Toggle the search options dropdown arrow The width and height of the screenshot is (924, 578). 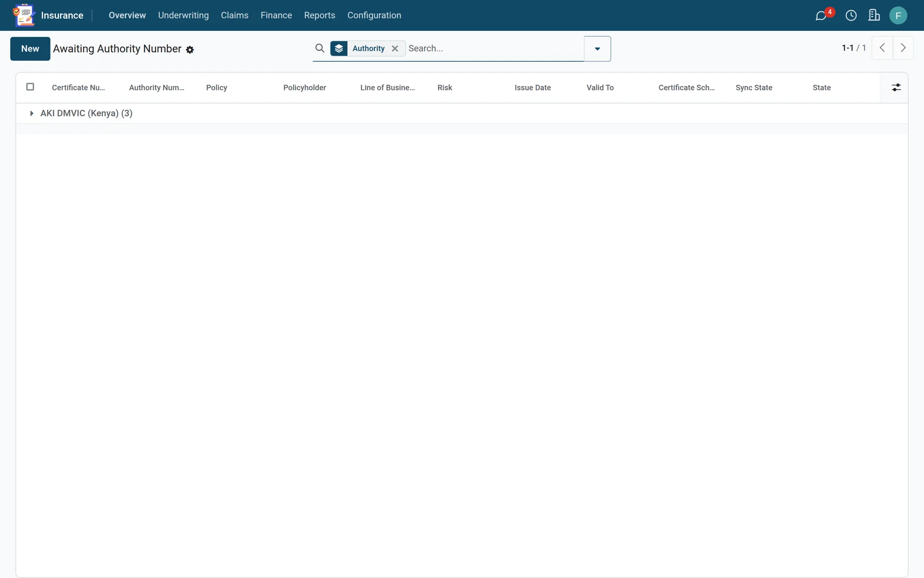coord(597,49)
